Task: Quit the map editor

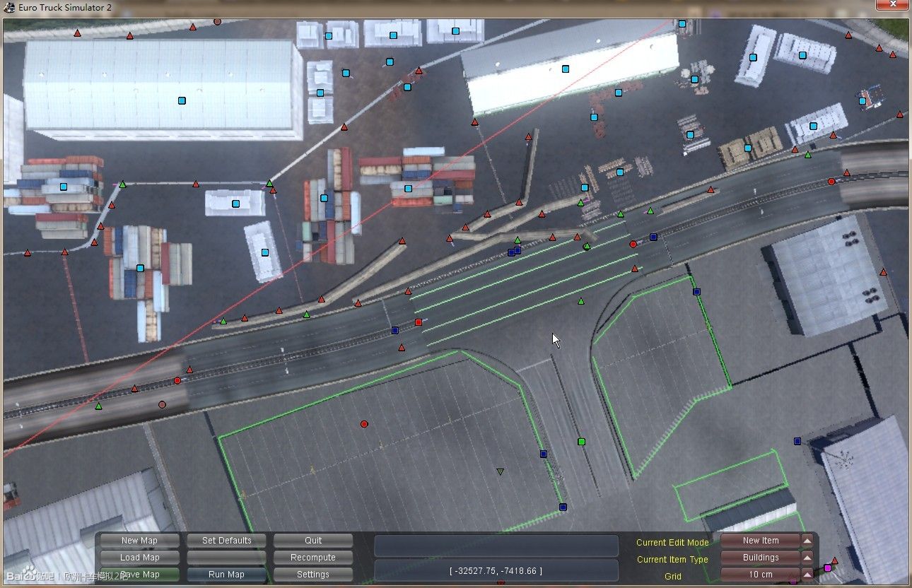Action: point(313,541)
